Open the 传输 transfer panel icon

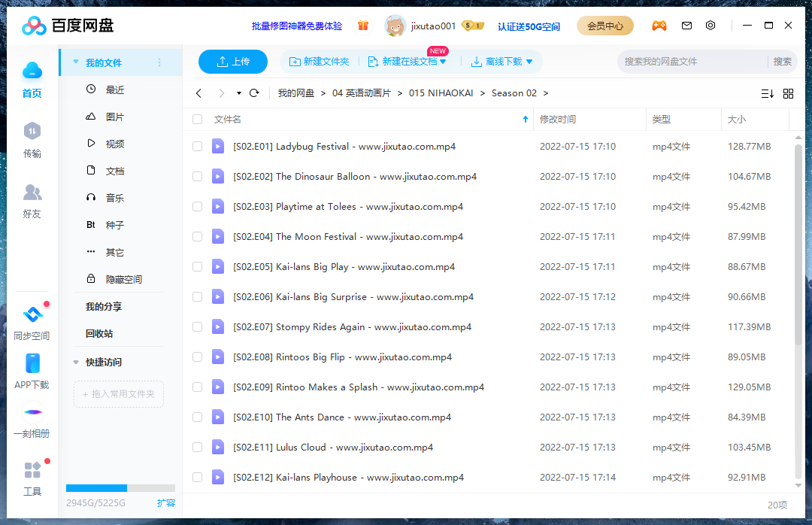[32, 132]
